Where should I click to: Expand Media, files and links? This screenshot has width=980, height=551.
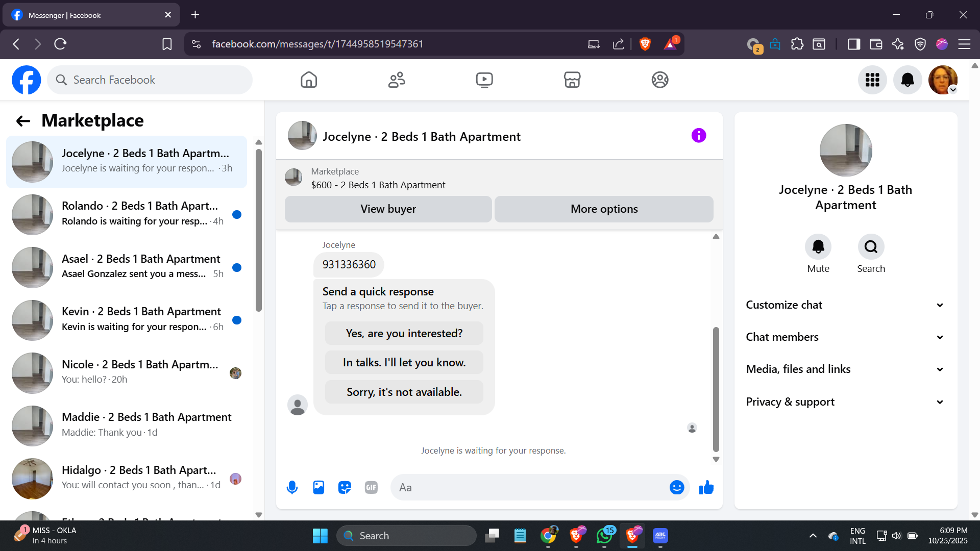[x=845, y=369]
